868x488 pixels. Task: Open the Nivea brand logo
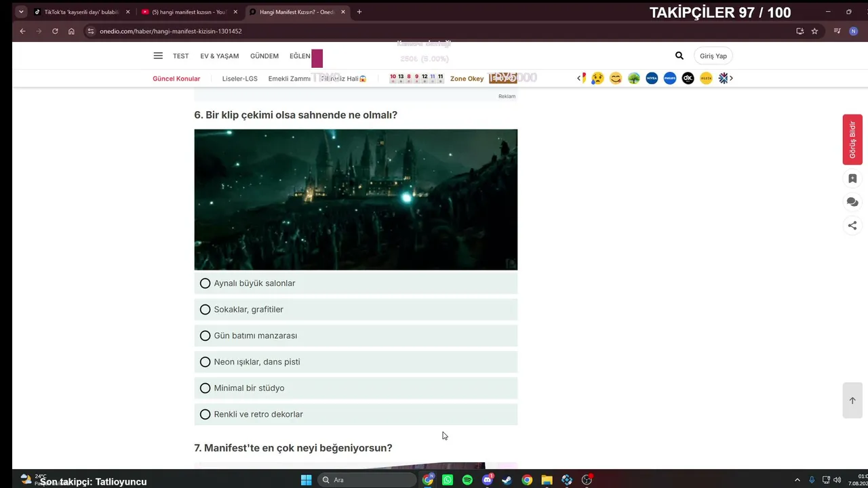click(652, 78)
